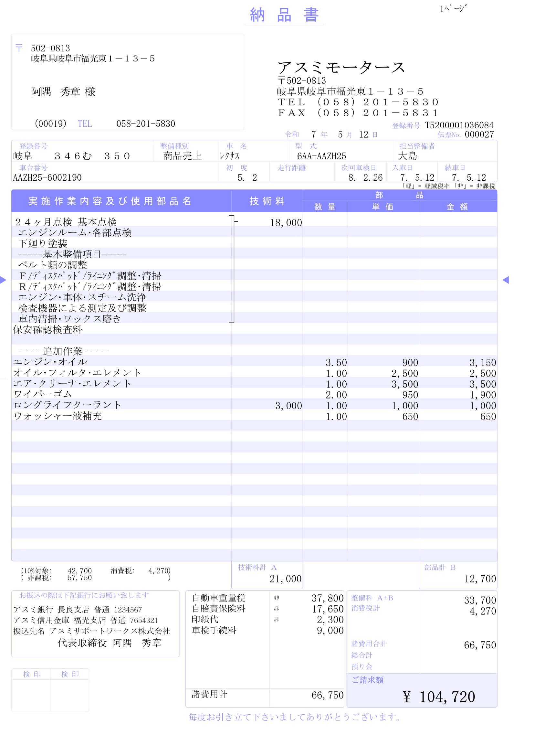Viewport: 534px width, 756px height.
Task: Click coolant labor fee 3,000
Action: [x=288, y=406]
